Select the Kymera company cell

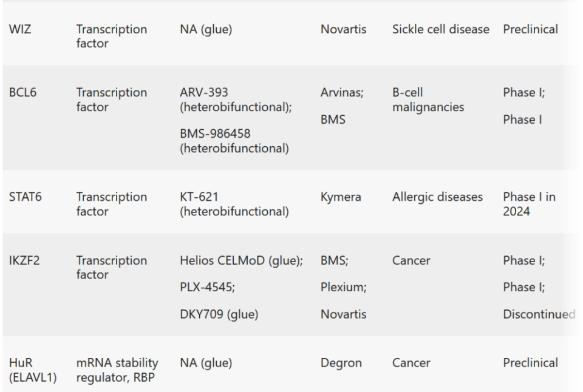pyautogui.click(x=341, y=197)
